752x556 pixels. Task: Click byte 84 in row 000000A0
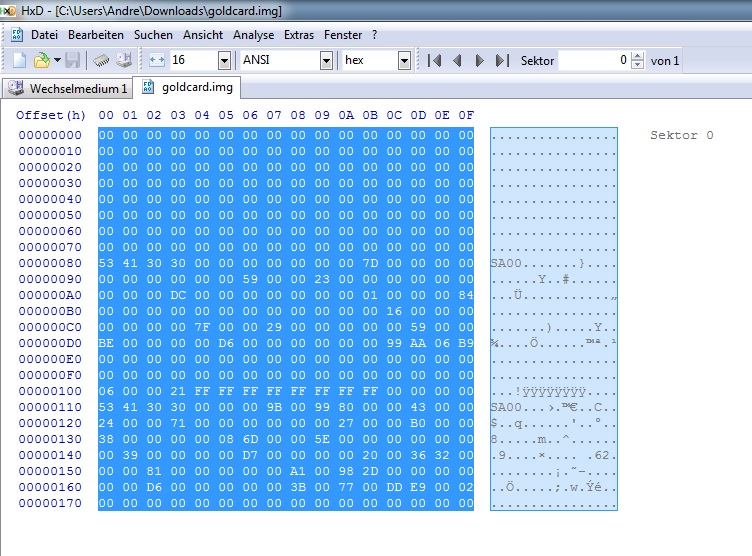tap(466, 295)
